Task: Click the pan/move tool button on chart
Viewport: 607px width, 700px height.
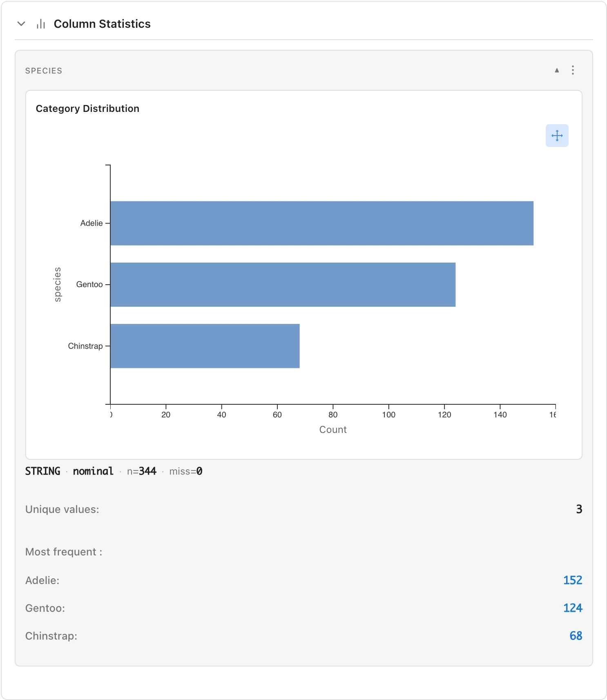Action: [557, 136]
